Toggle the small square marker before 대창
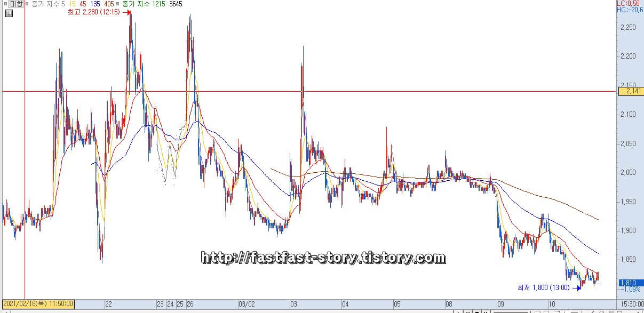The height and width of the screenshot is (313, 644). pyautogui.click(x=6, y=4)
